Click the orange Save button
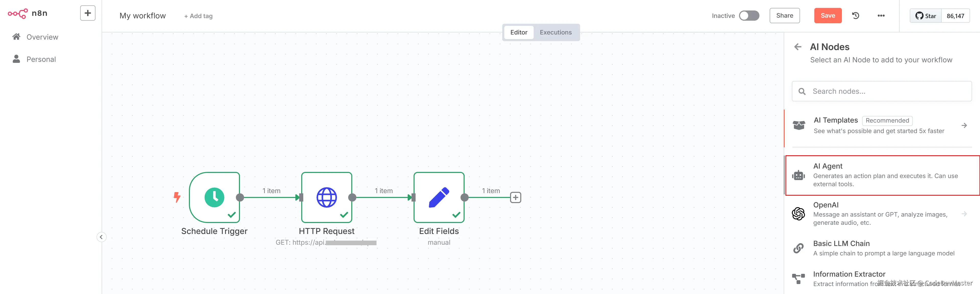This screenshot has height=294, width=980. [828, 16]
